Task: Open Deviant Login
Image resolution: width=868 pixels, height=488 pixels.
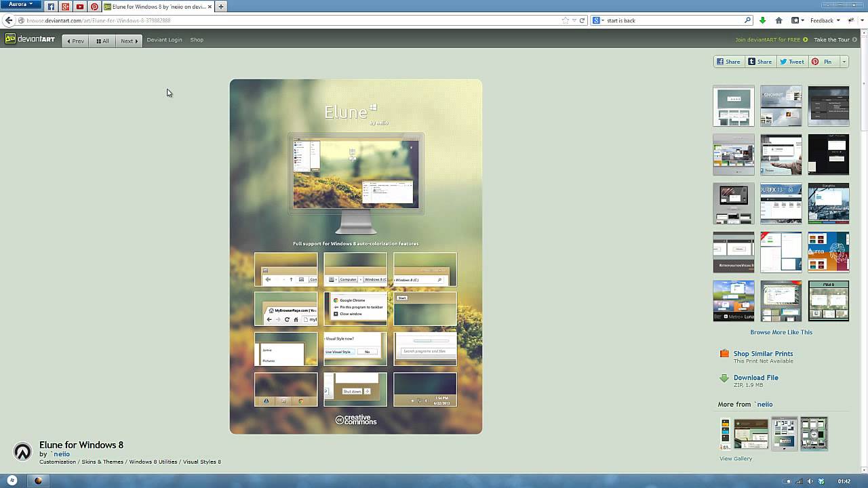Action: 164,40
